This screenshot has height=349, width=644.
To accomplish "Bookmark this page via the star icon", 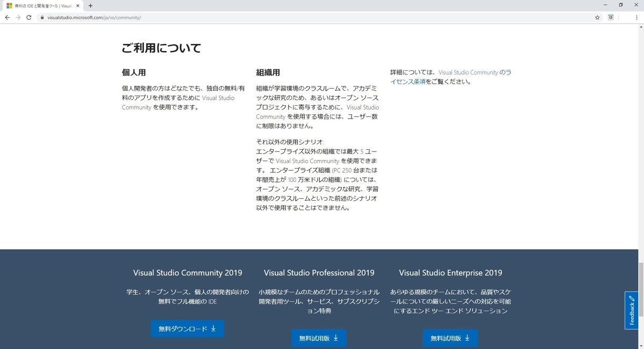I will 597,17.
